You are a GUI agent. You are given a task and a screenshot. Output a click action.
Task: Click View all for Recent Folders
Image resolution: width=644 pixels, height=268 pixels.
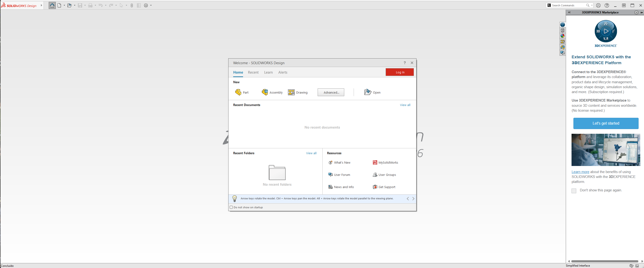pyautogui.click(x=311, y=153)
